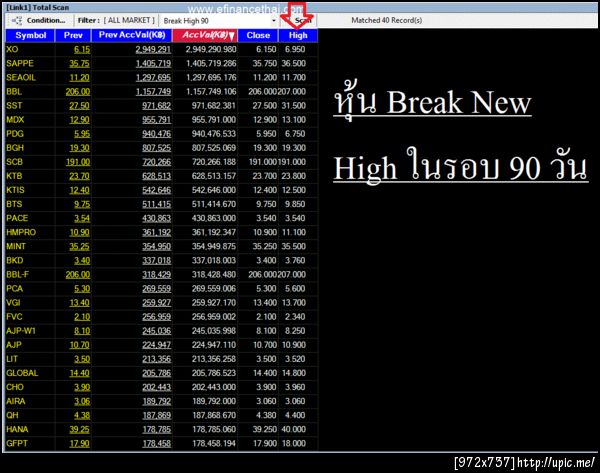Screen dimensions: 600x473
Task: Click the Matched 40 Record(s) status text
Action: pos(386,20)
